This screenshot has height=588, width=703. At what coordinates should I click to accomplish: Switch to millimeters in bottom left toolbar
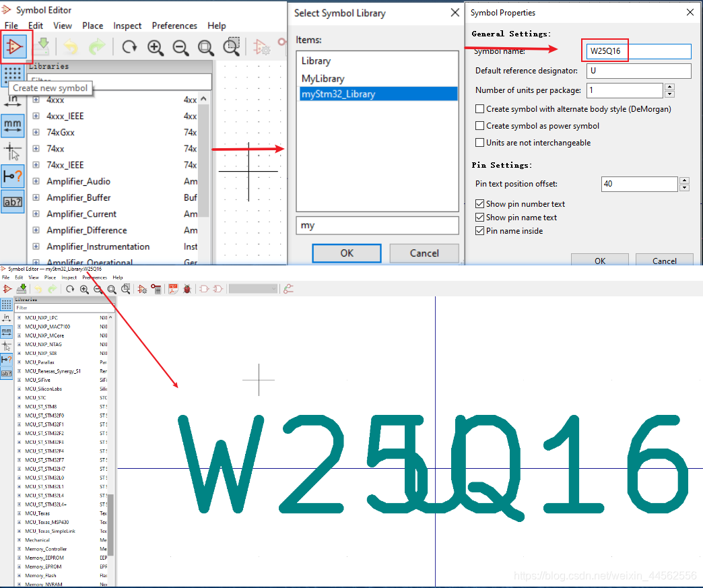pos(6,332)
